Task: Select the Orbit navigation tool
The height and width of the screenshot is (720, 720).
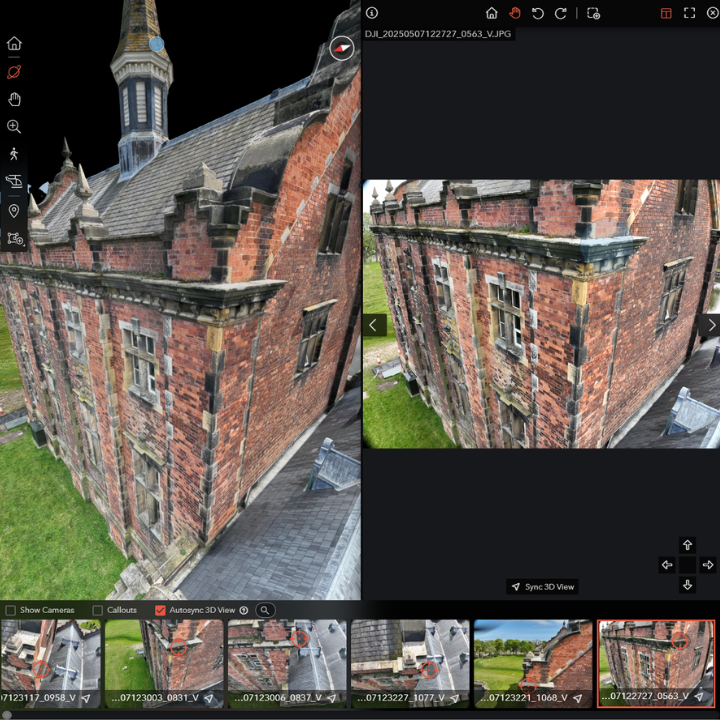Action: point(14,72)
